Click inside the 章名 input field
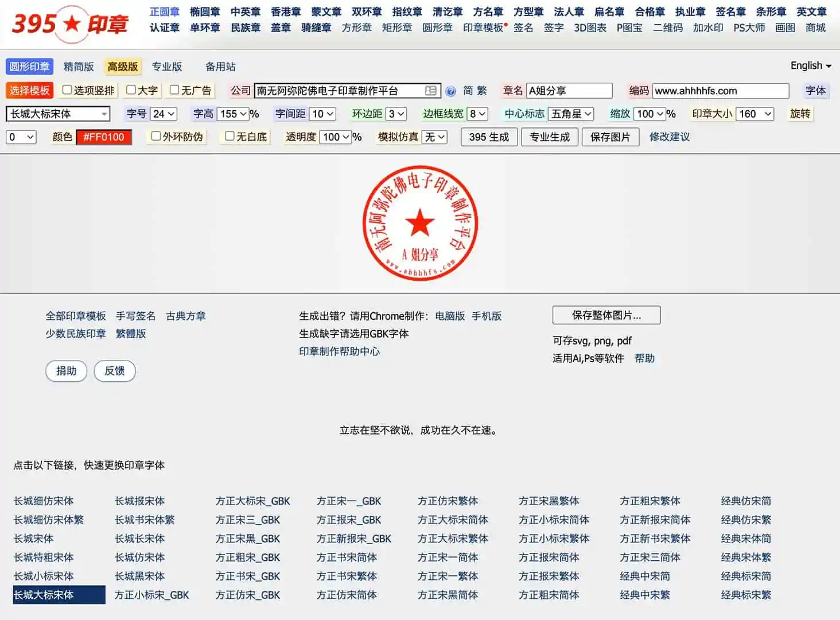 click(x=568, y=91)
